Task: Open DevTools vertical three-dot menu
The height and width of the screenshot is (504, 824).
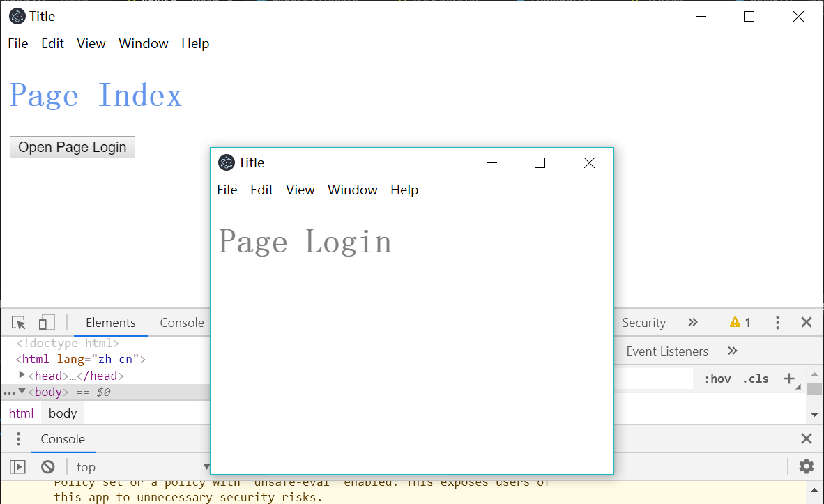Action: coord(778,322)
